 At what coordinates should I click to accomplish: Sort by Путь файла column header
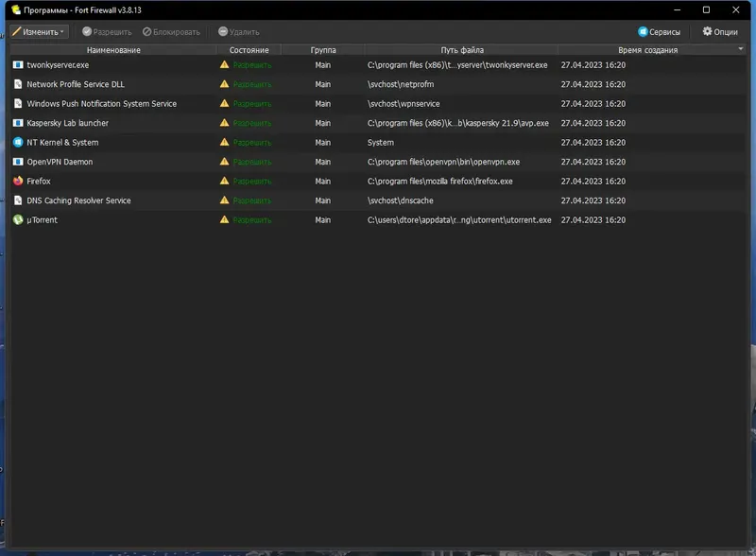[461, 50]
